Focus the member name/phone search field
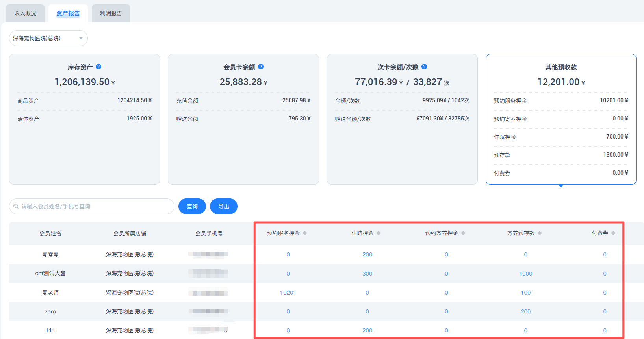This screenshot has height=339, width=644. pos(95,206)
